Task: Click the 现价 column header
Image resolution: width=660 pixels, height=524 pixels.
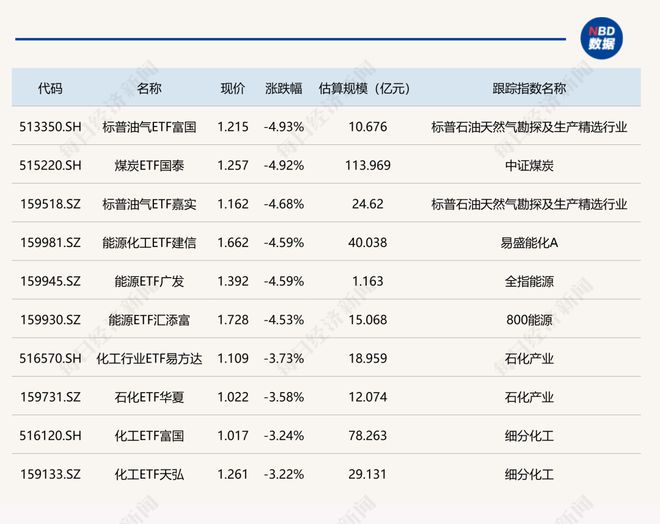Action: [x=233, y=88]
